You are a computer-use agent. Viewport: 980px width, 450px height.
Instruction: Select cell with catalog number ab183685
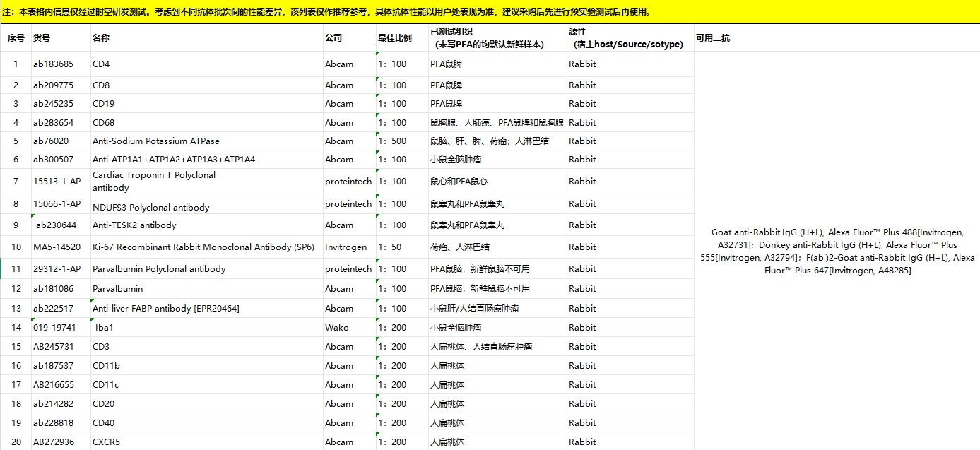click(x=61, y=64)
